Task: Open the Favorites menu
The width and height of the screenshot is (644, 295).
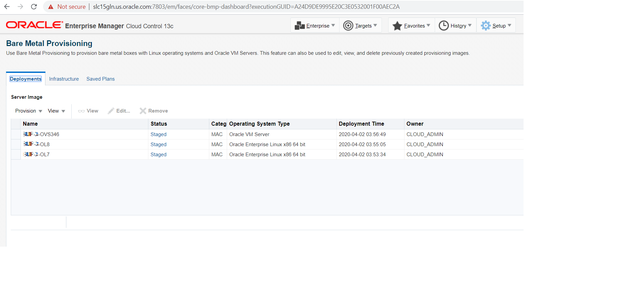Action: 412,26
